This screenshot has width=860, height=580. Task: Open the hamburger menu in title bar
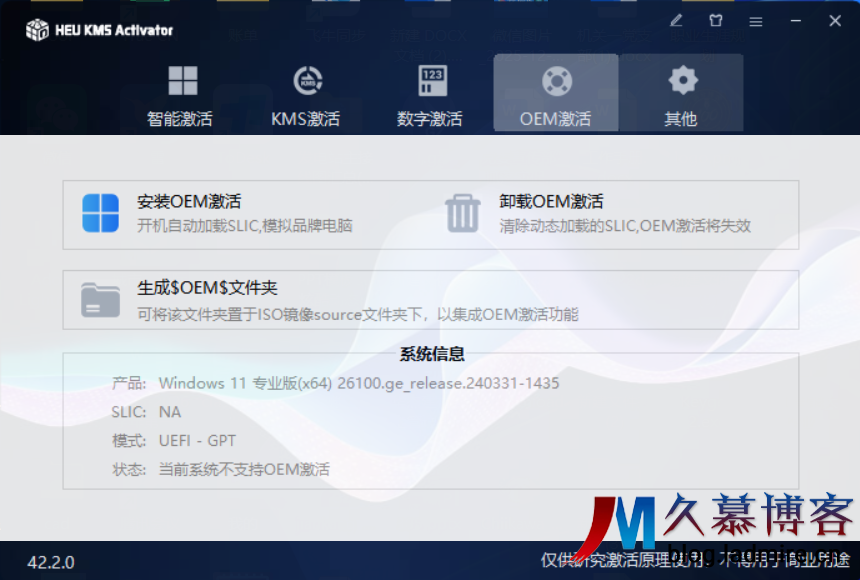coord(756,21)
